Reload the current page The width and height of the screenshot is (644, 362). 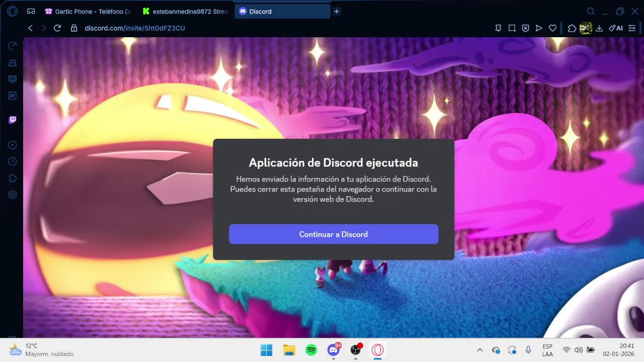click(57, 28)
